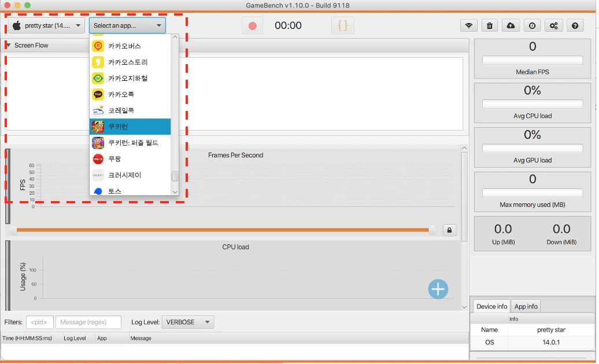599x364 pixels.
Task: Click the Wi-Fi connection icon
Action: 468,25
